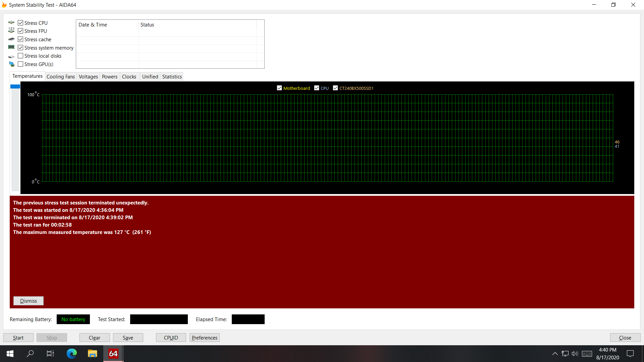The height and width of the screenshot is (362, 644).
Task: Click the Dismiss button
Action: 28,301
